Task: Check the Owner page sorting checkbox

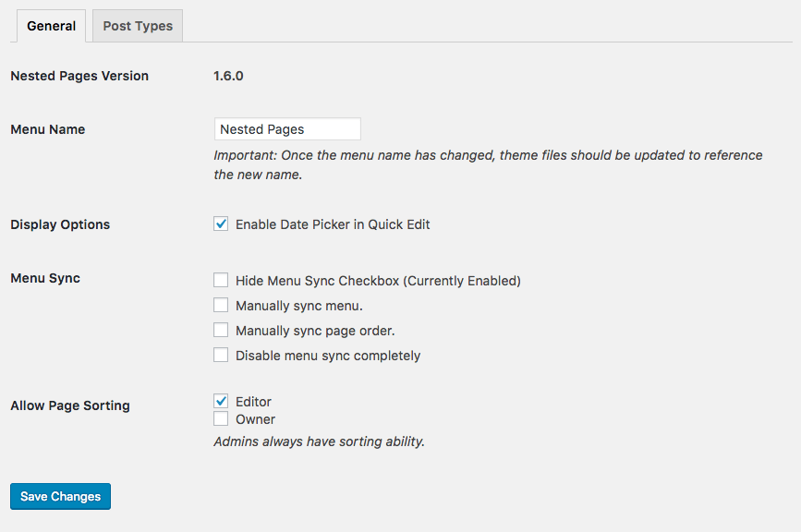Action: [221, 418]
